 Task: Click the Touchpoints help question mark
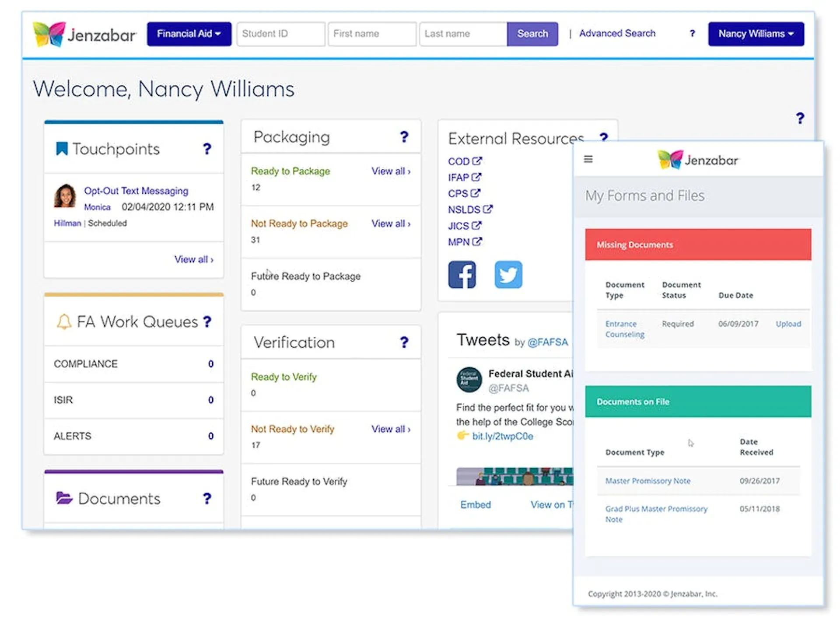tap(207, 149)
